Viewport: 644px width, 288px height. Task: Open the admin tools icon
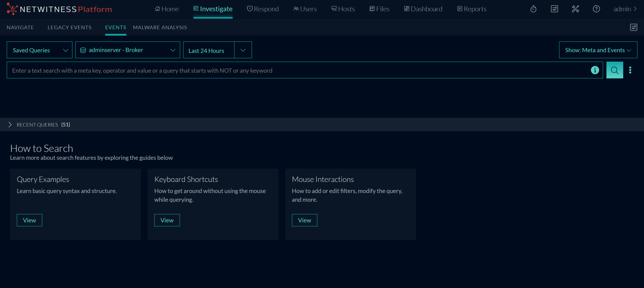575,9
